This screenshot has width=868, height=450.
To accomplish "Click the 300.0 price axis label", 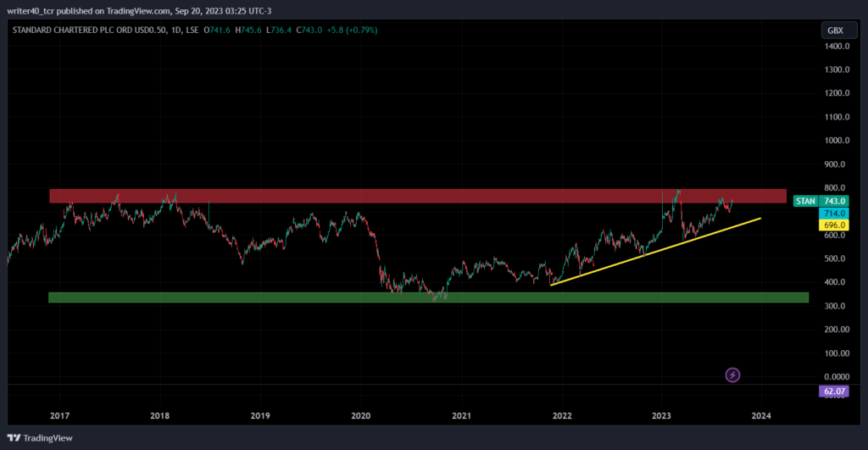I will click(x=837, y=306).
